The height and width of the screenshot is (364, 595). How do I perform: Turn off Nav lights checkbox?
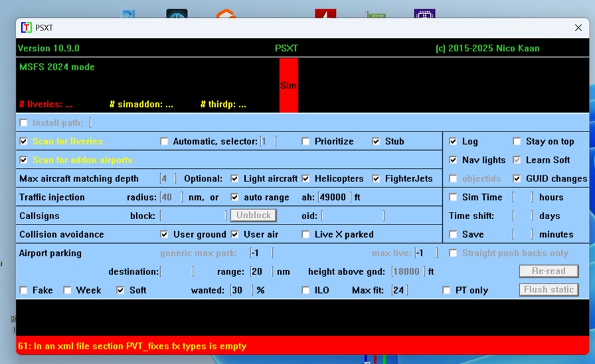pos(453,160)
